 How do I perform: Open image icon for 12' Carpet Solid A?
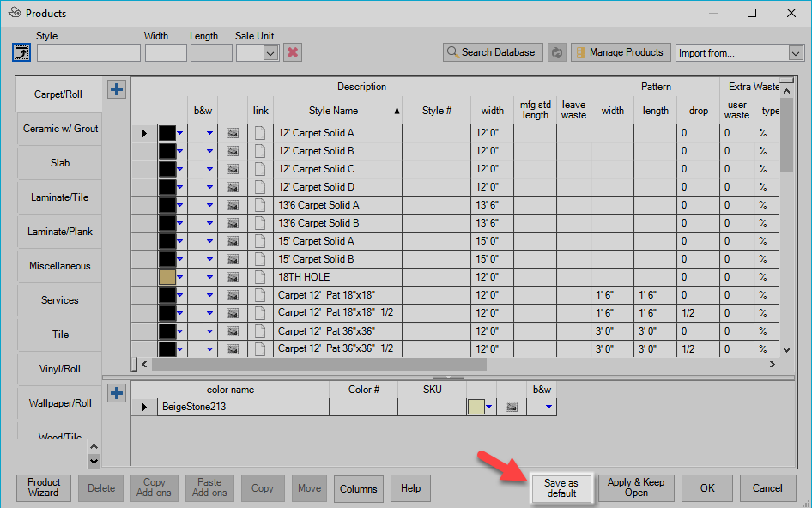point(233,133)
